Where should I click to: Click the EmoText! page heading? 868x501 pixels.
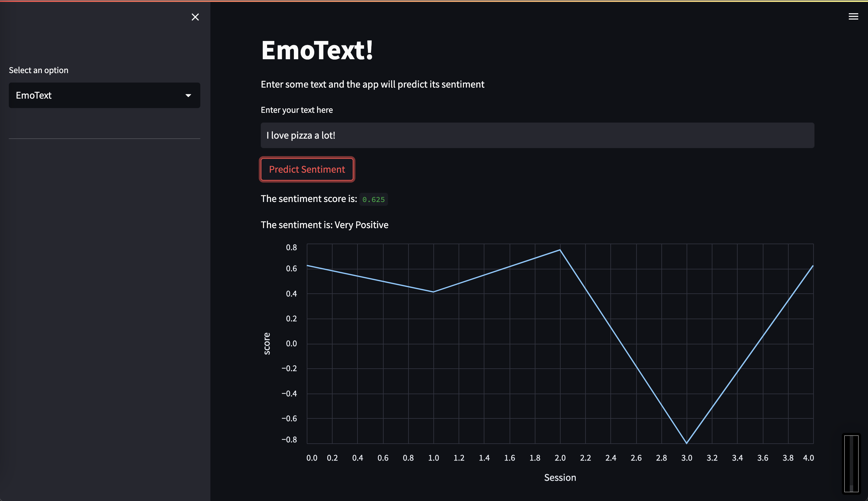317,50
